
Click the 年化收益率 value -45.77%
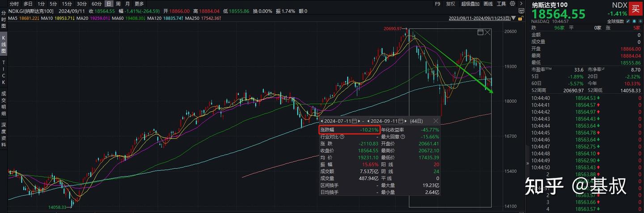pyautogui.click(x=430, y=129)
